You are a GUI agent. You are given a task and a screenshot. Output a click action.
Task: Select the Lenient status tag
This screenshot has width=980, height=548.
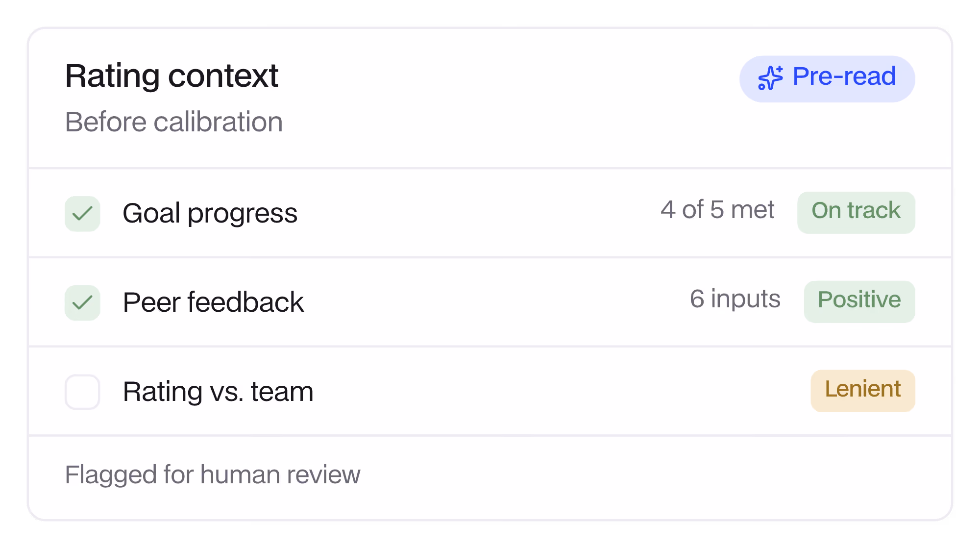pos(863,391)
